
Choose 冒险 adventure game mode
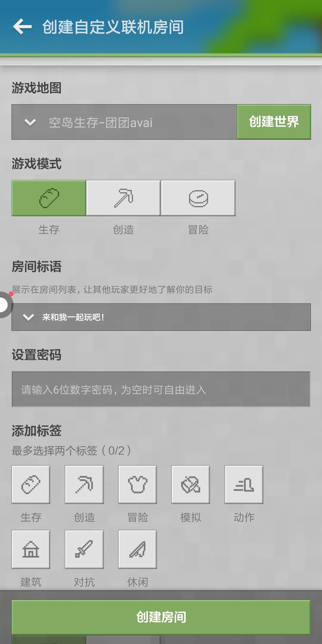(198, 198)
